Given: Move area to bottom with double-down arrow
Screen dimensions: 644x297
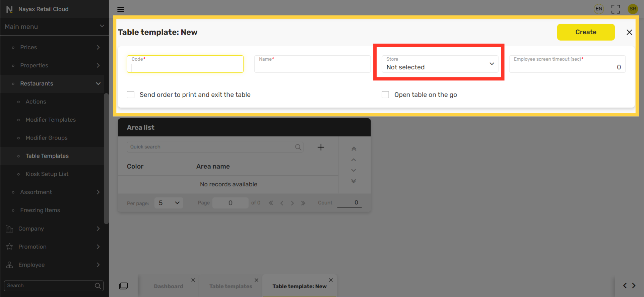Looking at the screenshot, I should coord(353,181).
